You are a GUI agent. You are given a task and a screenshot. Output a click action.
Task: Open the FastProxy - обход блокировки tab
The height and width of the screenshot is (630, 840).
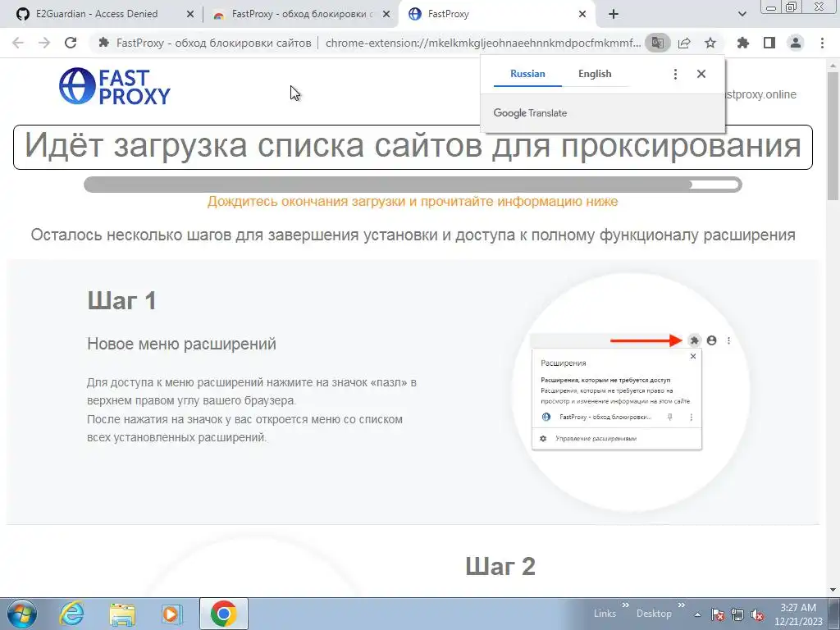tap(301, 14)
